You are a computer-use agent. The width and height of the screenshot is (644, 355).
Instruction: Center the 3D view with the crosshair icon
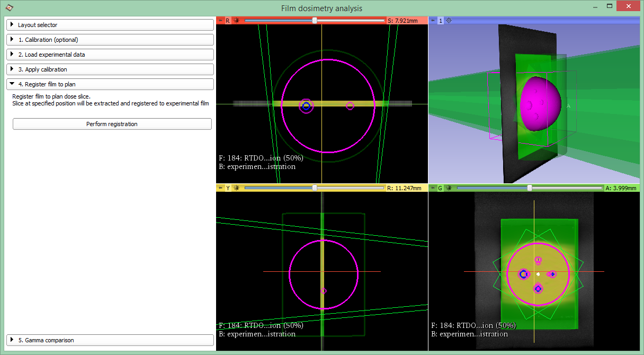pos(449,21)
